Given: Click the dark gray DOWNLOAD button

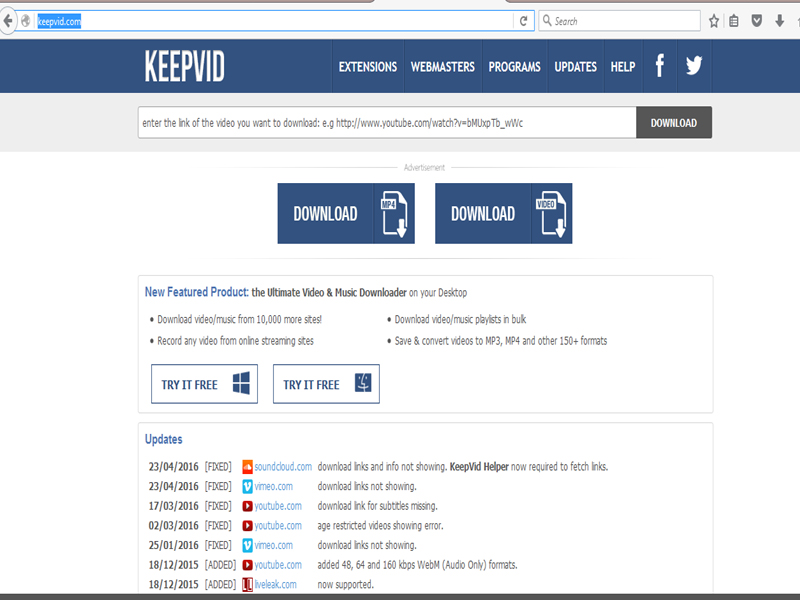Looking at the screenshot, I should click(673, 122).
